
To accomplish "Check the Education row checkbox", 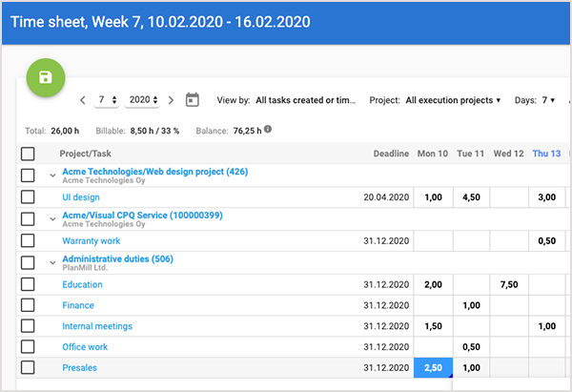I will coord(28,284).
